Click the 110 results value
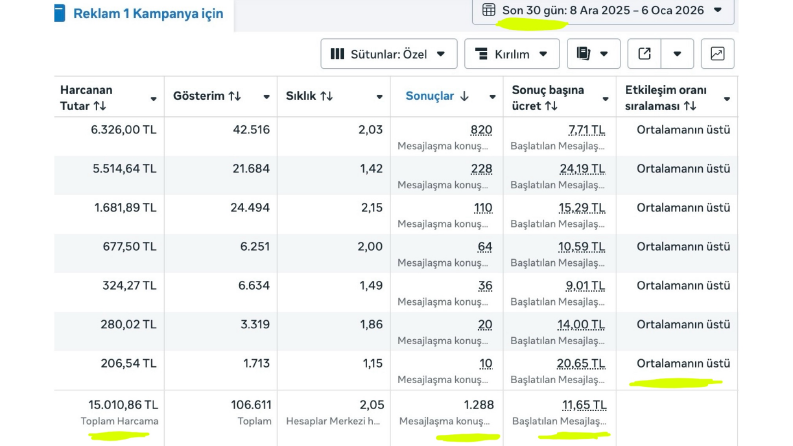The width and height of the screenshot is (793, 446). 483,208
